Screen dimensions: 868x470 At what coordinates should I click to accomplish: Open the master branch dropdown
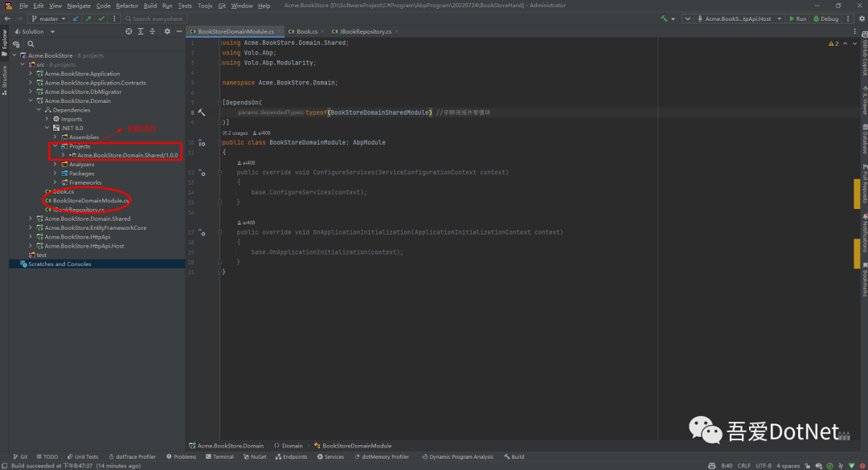[49, 18]
